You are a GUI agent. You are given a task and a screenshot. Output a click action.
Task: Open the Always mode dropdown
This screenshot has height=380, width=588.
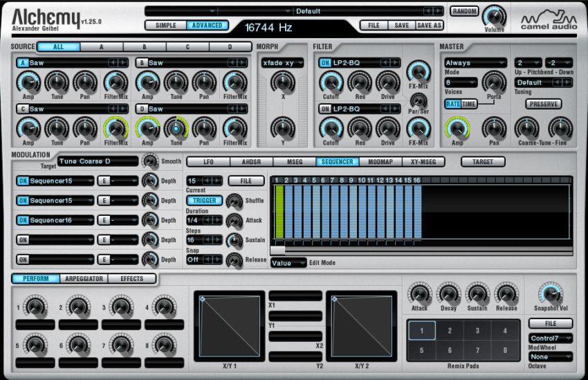click(475, 63)
